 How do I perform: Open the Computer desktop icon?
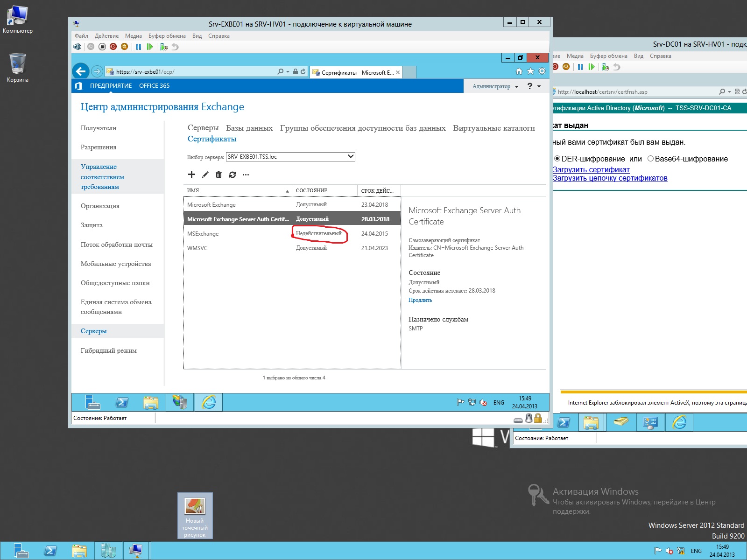click(x=18, y=20)
